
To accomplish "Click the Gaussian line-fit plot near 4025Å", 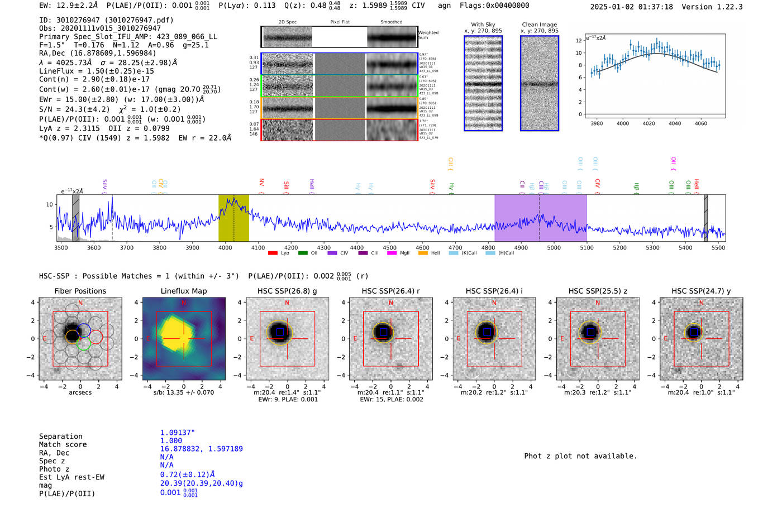I will click(x=655, y=76).
